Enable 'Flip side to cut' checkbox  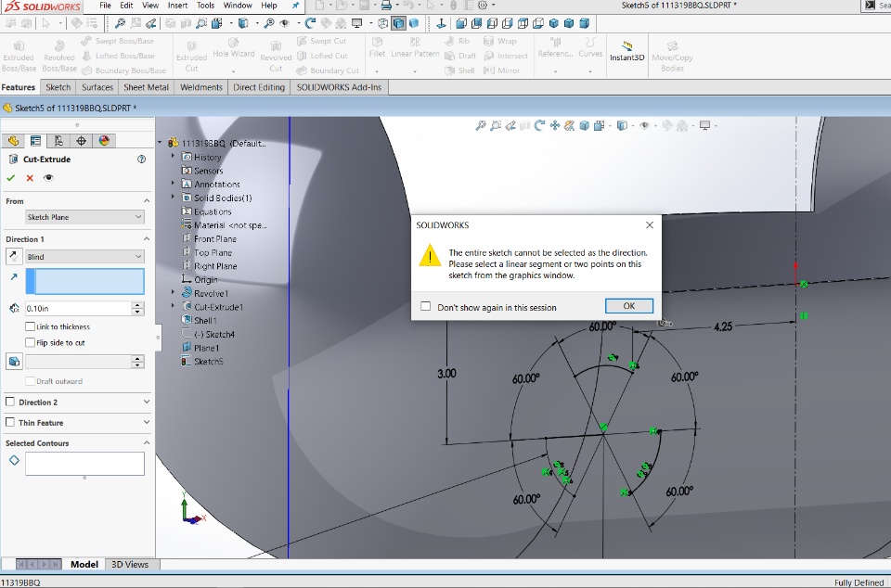coord(30,342)
